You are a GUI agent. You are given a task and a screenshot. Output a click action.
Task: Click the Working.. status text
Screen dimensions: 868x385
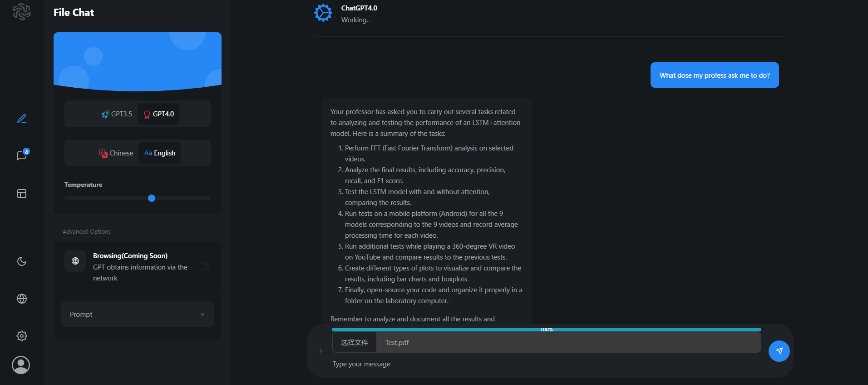355,20
